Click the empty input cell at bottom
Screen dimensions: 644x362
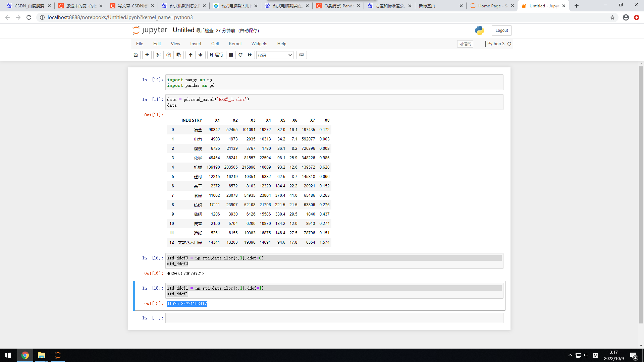[x=334, y=318]
